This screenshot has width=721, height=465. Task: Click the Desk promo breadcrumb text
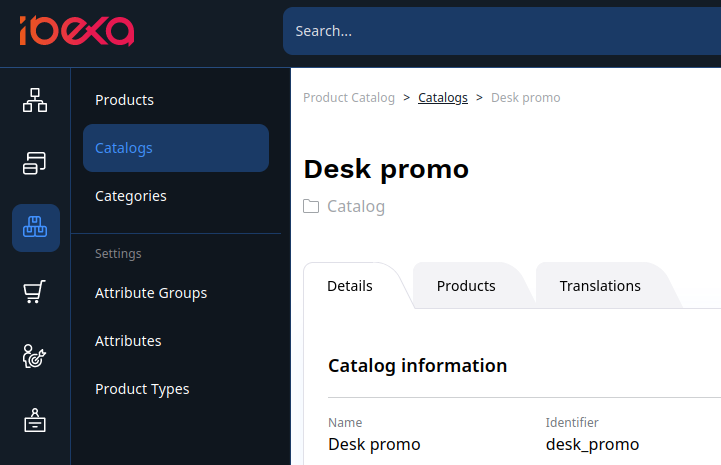[x=526, y=98]
